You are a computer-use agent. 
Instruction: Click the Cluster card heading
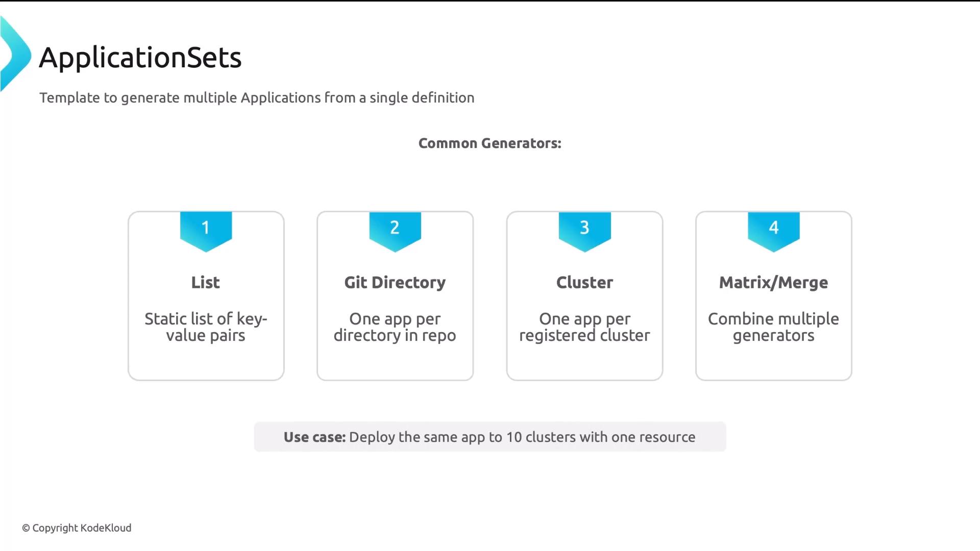click(585, 282)
